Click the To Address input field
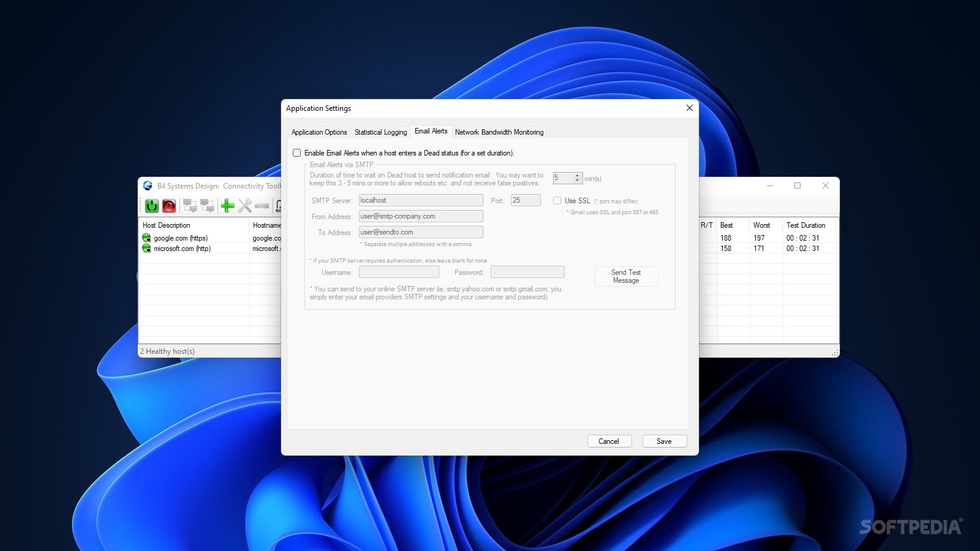 point(421,232)
